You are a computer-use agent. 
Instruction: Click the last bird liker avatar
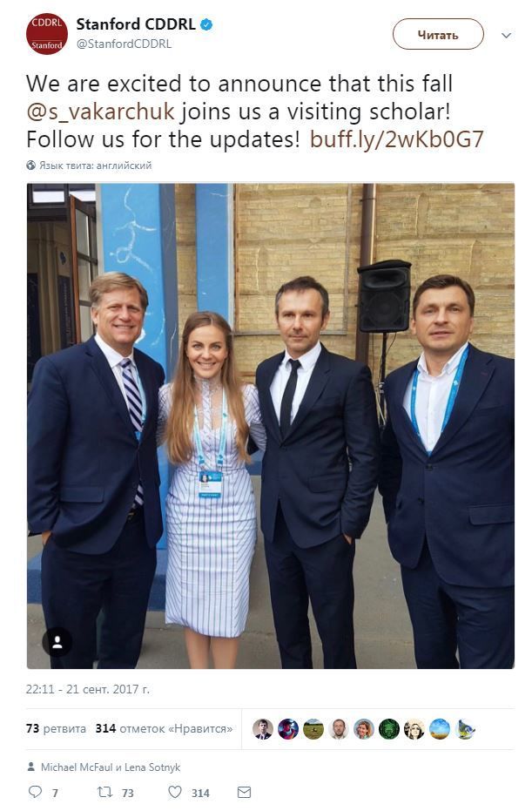[465, 729]
